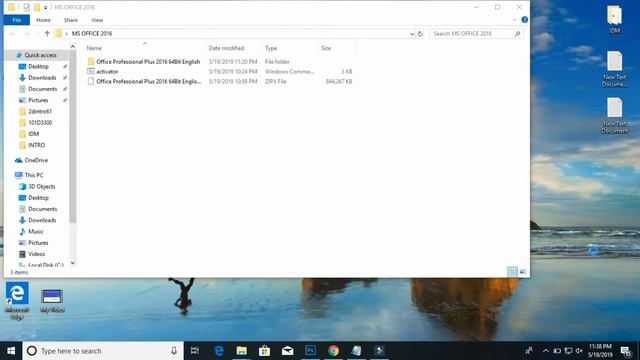
Task: Open Music under This PC
Action: (36, 231)
